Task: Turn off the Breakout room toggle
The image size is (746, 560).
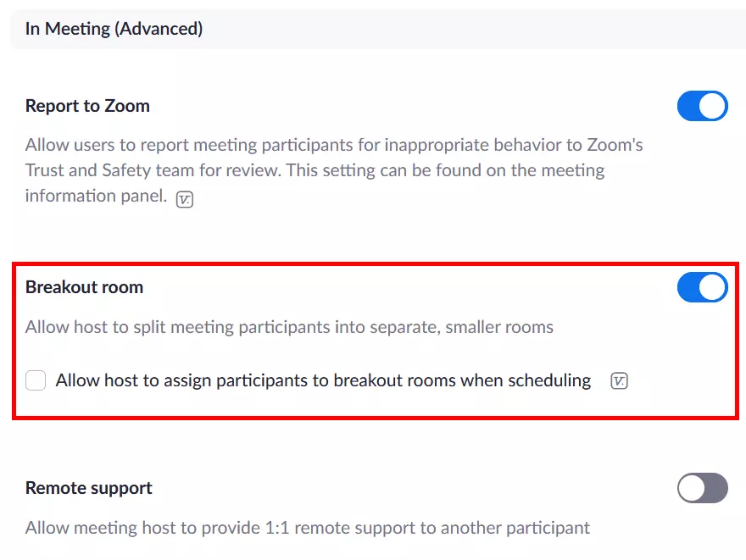Action: point(703,287)
